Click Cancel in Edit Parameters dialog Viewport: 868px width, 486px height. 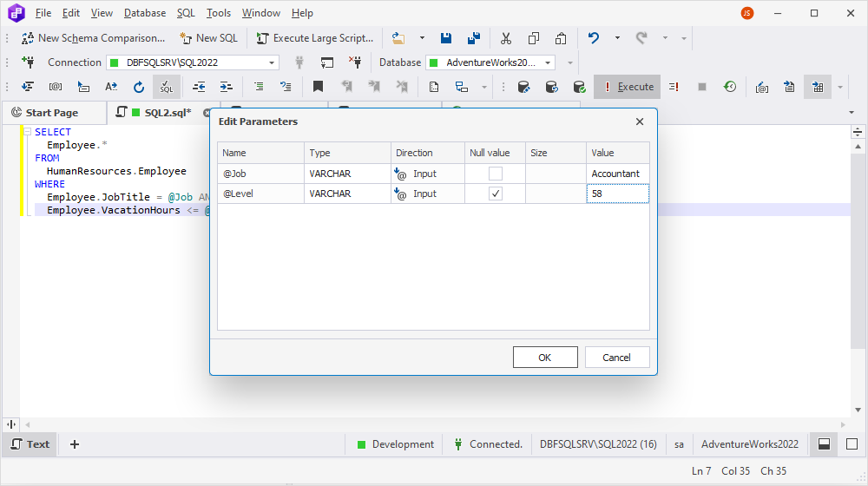[x=616, y=358]
